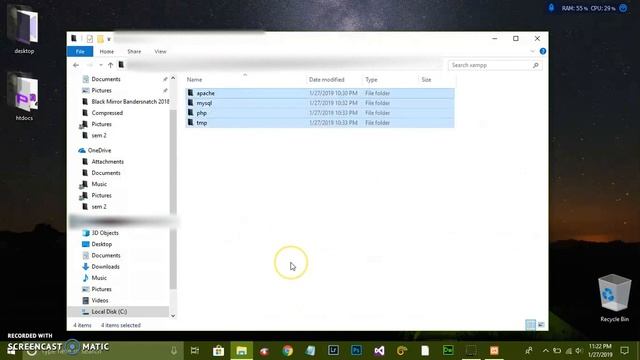Screen dimensions: 640x360
Task: Select the tmp folder
Action: tap(320, 122)
